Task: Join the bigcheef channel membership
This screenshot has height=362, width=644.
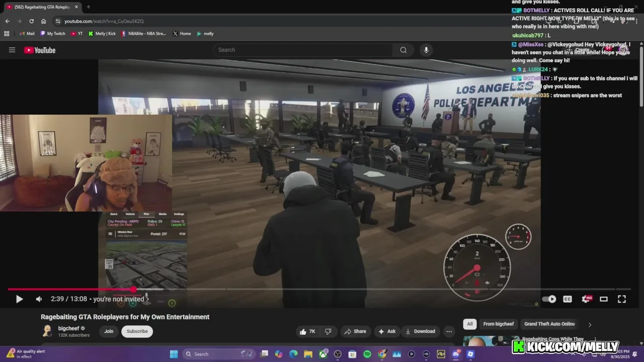Action: tap(109, 331)
